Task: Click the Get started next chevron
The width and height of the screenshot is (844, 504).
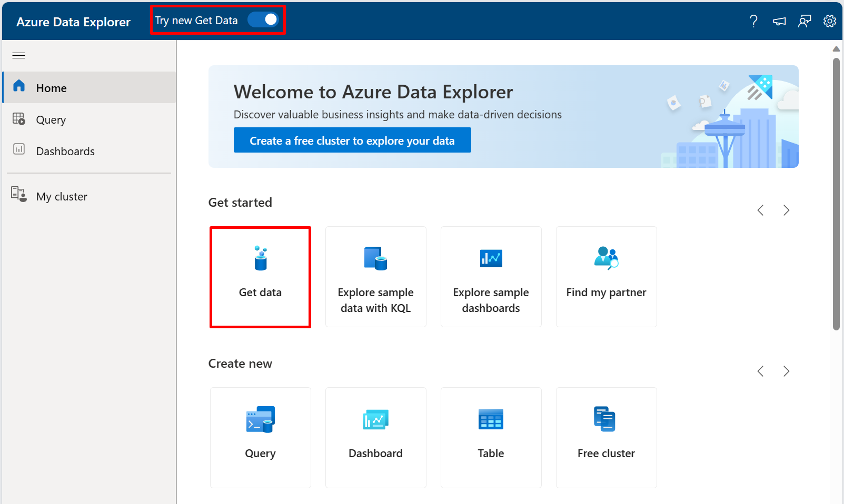Action: (x=786, y=210)
